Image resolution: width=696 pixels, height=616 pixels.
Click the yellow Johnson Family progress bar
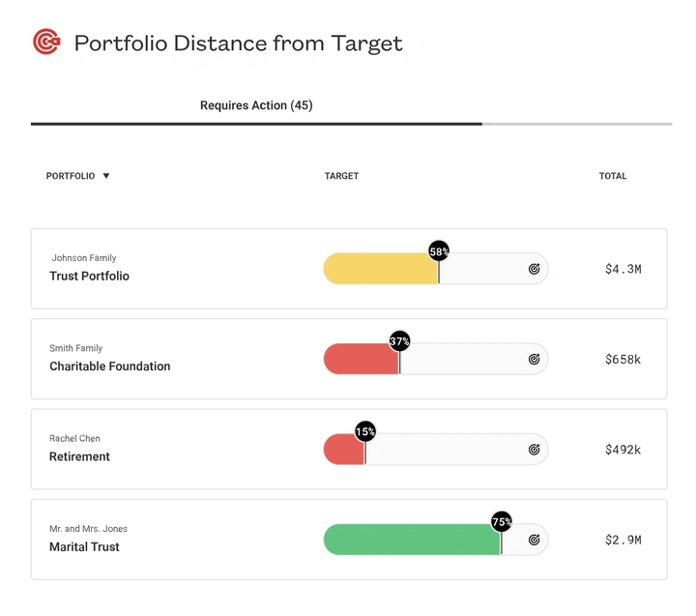(381, 269)
